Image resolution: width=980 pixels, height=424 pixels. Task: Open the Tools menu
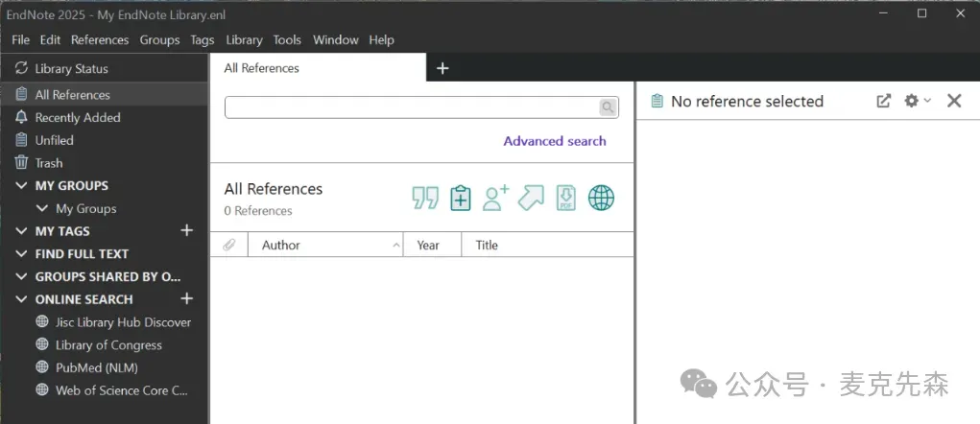tap(288, 40)
